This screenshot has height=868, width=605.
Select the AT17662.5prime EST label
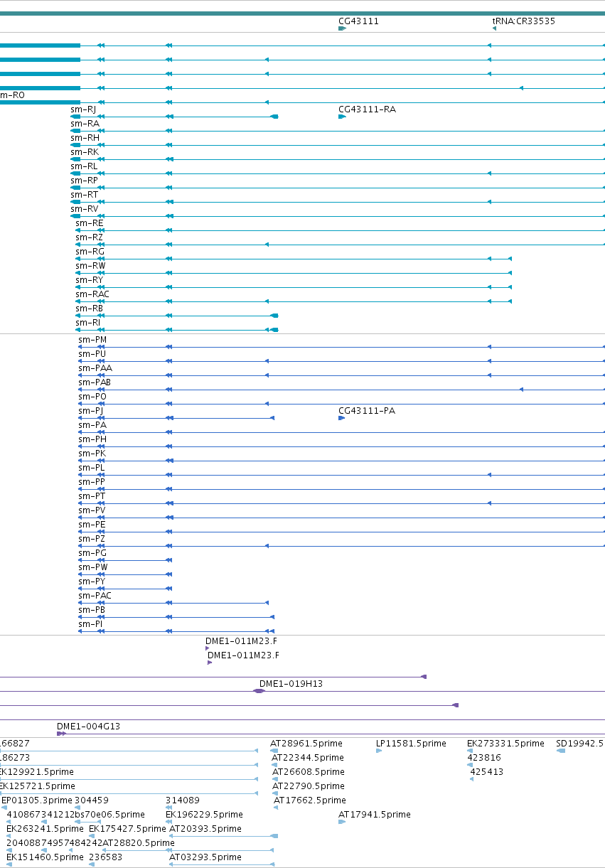click(x=310, y=800)
